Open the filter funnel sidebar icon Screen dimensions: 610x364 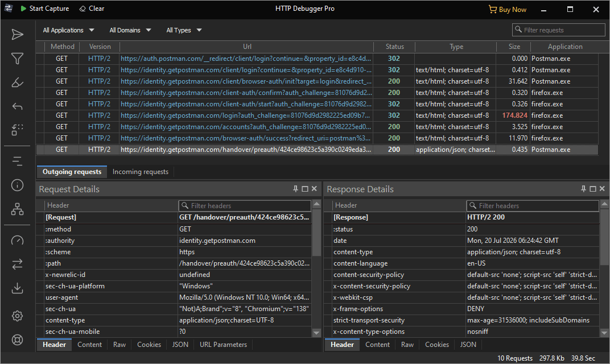coord(17,59)
